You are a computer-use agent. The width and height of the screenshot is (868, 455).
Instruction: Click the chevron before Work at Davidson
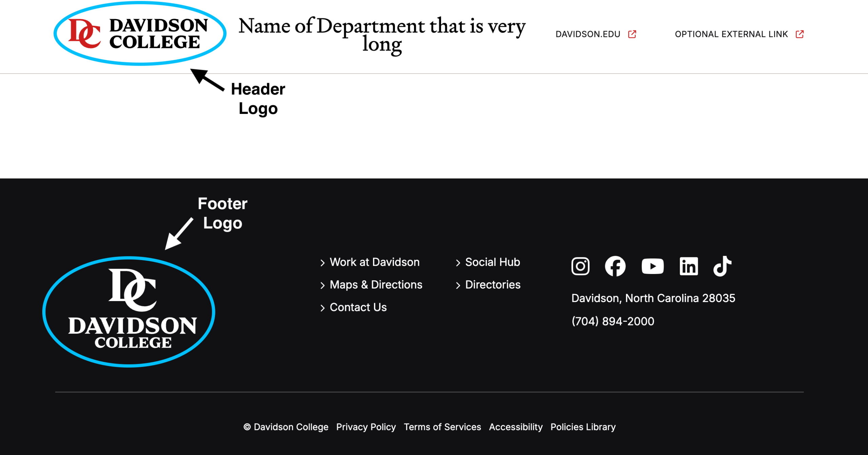[322, 263]
